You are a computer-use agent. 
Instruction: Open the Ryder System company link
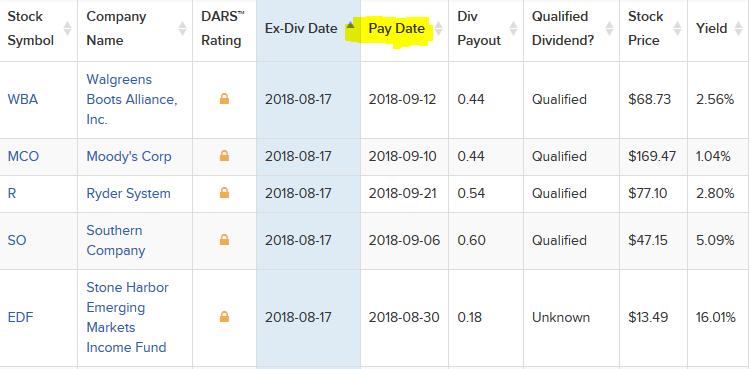tap(128, 193)
